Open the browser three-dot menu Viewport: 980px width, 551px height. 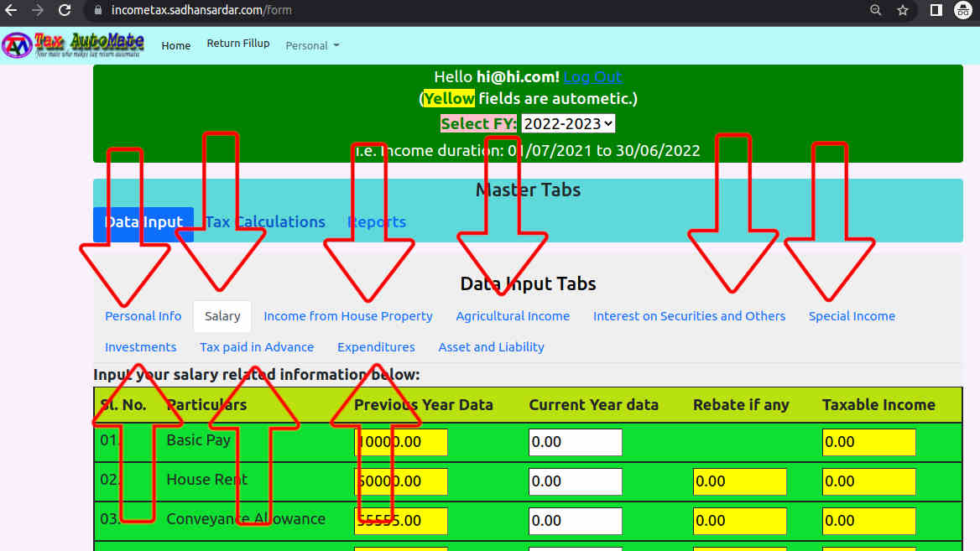point(977,11)
